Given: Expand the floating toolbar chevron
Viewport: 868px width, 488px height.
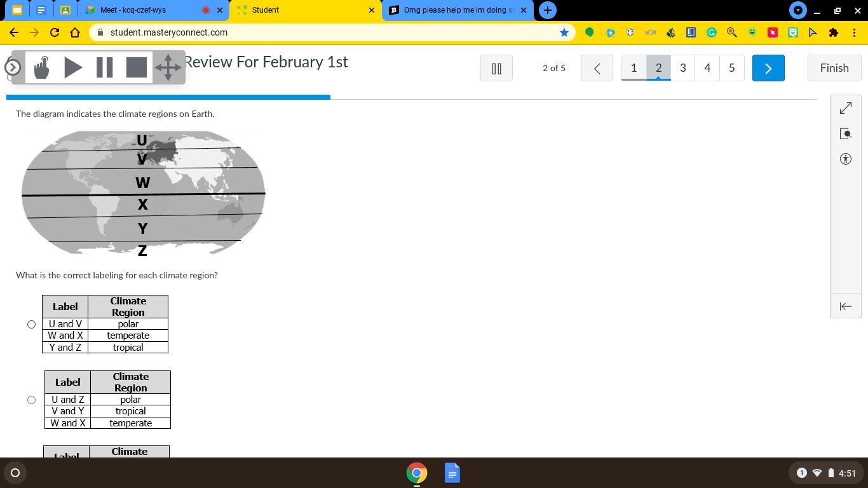Looking at the screenshot, I should click(13, 67).
